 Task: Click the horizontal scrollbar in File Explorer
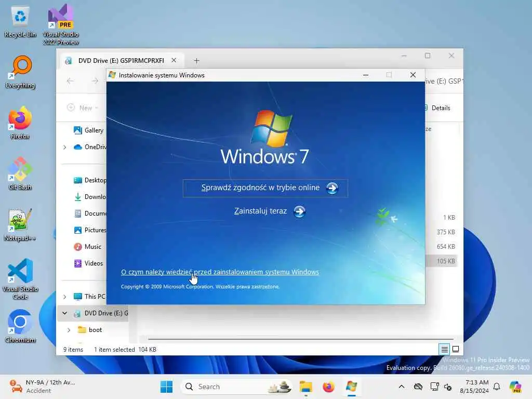click(301, 339)
